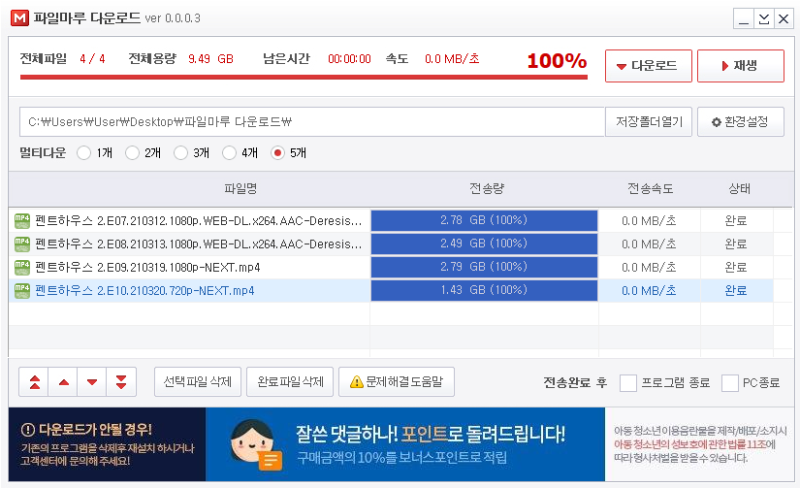Click the MP4 icon of the E09 file
Screen dimensions: 800x488
click(x=22, y=267)
